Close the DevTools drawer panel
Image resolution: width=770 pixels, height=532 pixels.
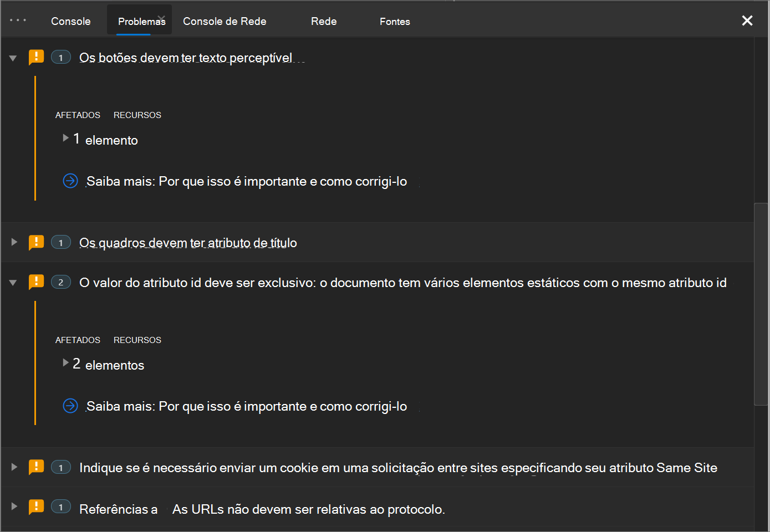pos(747,21)
